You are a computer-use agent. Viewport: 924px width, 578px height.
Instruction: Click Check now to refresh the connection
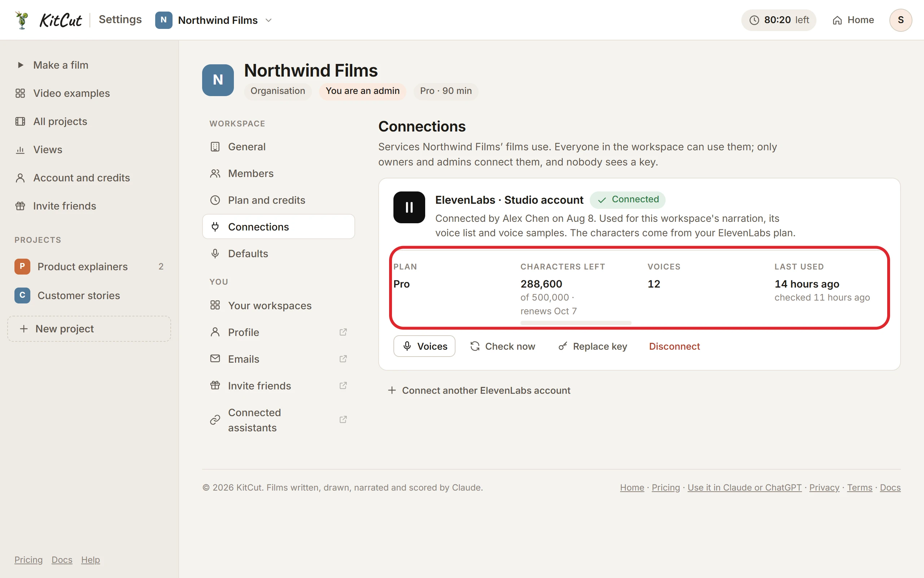click(502, 346)
